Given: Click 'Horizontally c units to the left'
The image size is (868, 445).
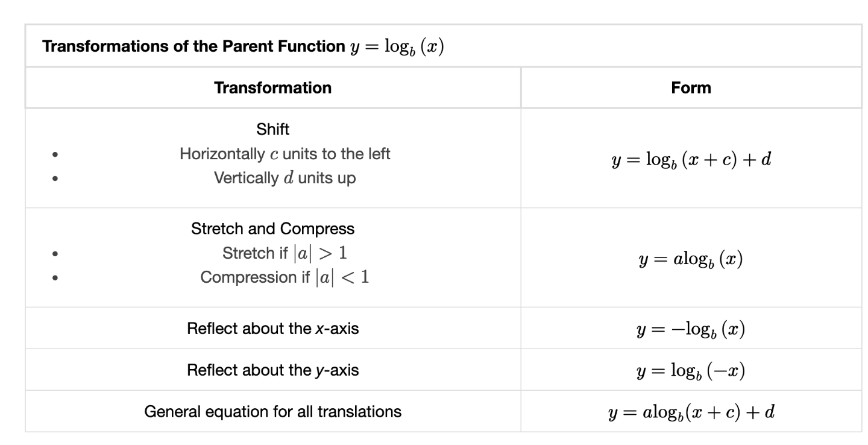Looking at the screenshot, I should click(x=285, y=154).
